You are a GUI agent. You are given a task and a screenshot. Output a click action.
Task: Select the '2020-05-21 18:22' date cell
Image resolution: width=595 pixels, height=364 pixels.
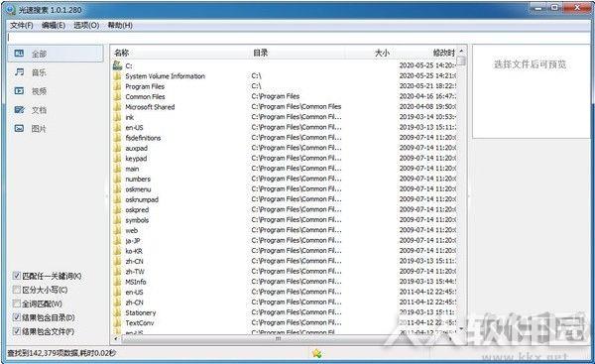coord(427,86)
